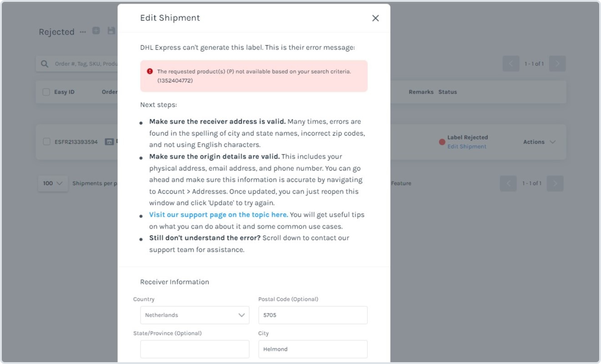Click the Edit Shipment link under Label Rejected
This screenshot has width=601, height=364.
[x=467, y=146]
